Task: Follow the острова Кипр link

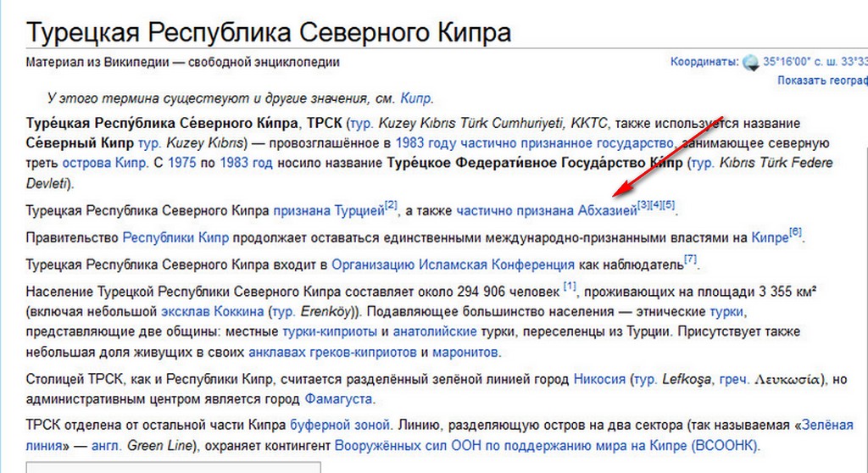Action: [x=104, y=163]
